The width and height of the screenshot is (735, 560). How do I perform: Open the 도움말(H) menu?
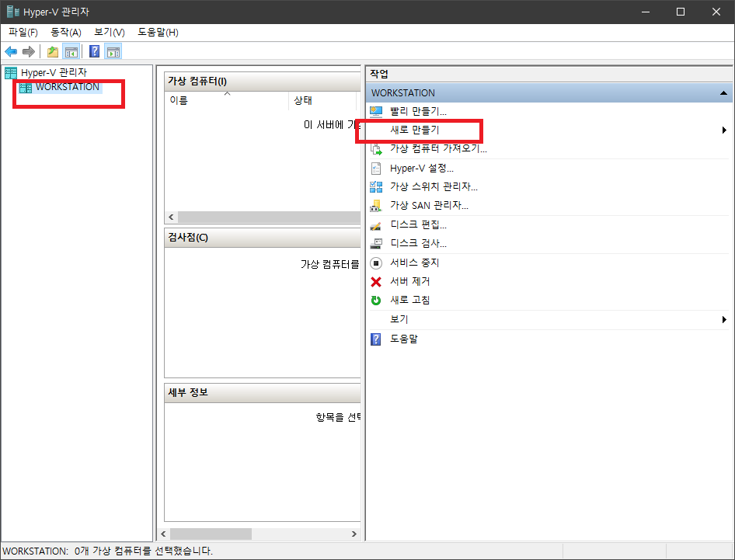158,33
